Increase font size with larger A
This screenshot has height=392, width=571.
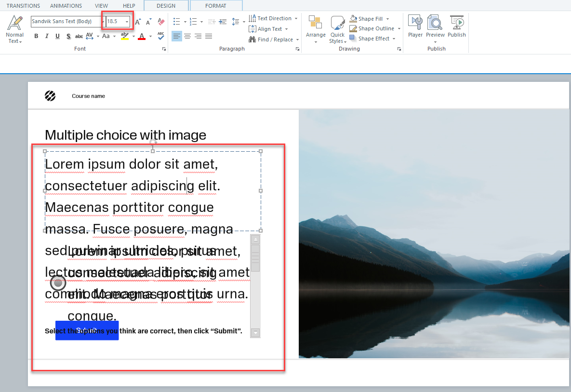click(138, 22)
